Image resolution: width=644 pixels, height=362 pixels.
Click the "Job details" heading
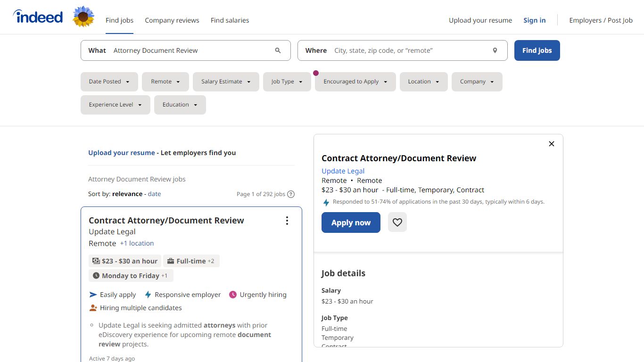(343, 273)
